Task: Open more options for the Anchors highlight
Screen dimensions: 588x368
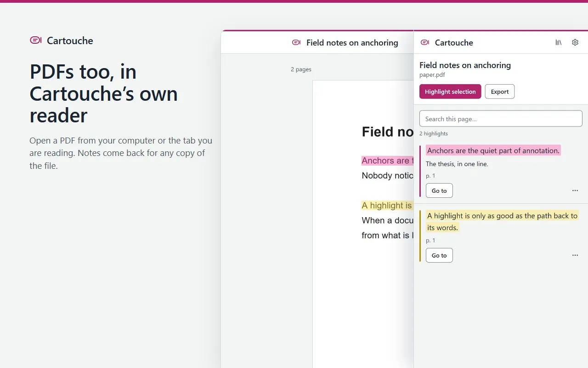Action: click(575, 190)
